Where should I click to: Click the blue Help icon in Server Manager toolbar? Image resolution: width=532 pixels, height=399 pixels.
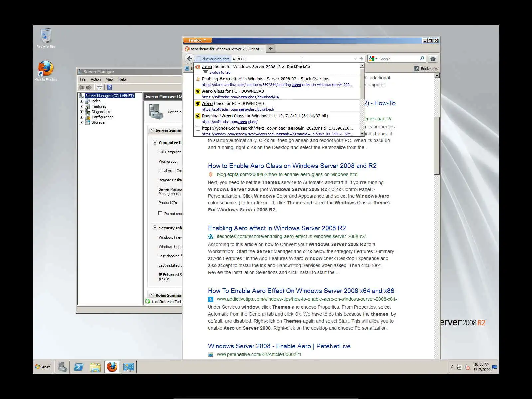tap(109, 87)
